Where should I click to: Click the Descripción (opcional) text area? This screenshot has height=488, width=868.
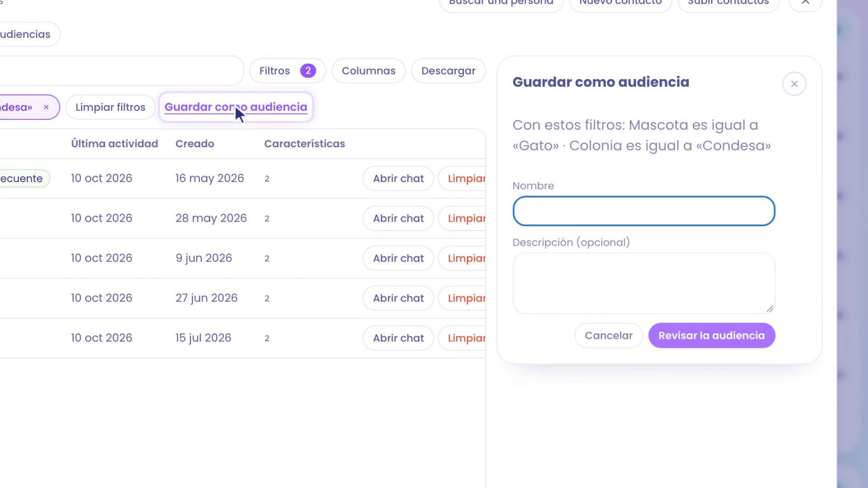pos(644,283)
